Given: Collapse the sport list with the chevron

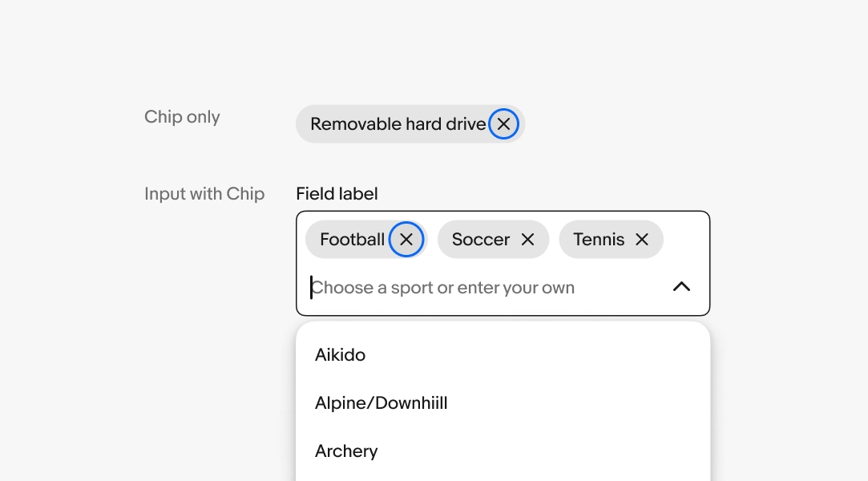Looking at the screenshot, I should [681, 287].
